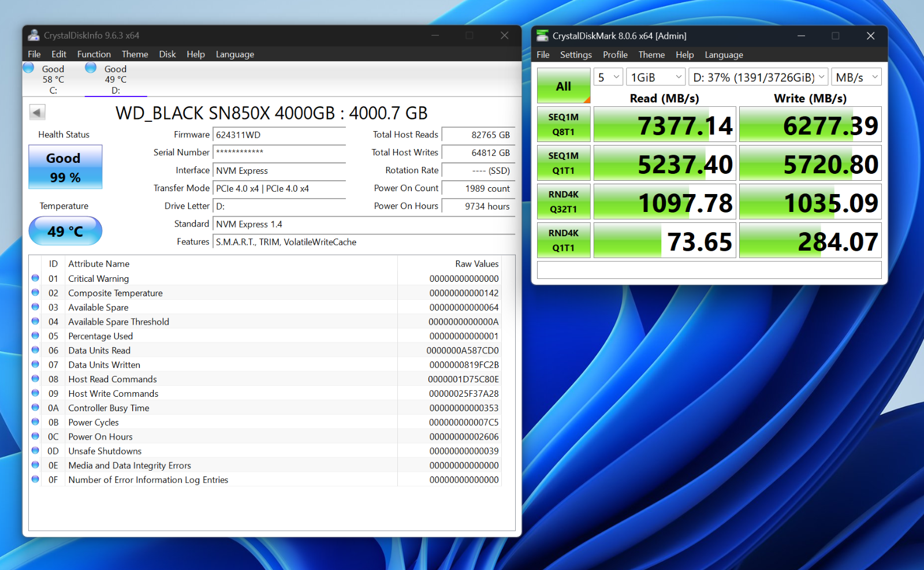
Task: Click status dot for Controller Busy Time row
Action: pos(35,408)
